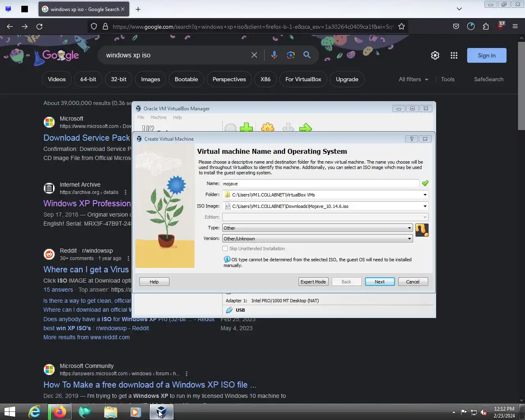525x420 pixels.
Task: Select the windows xp iso tab
Action: point(84,9)
